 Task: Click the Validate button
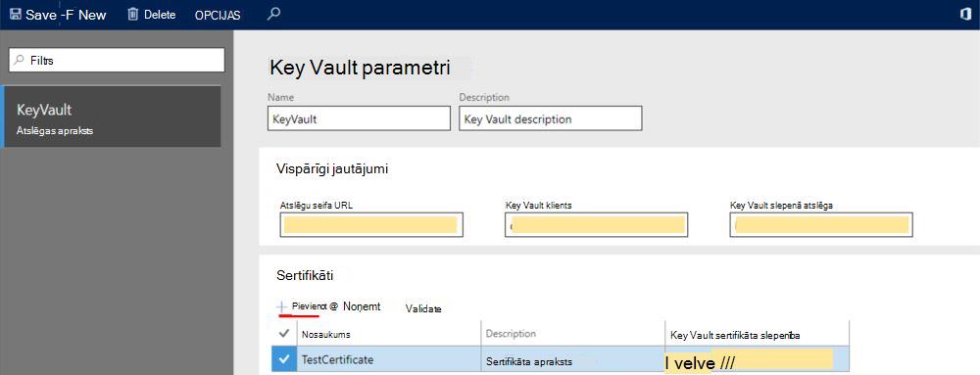tap(423, 308)
